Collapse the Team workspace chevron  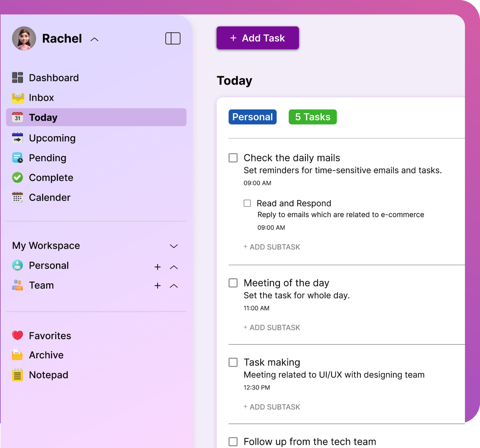[174, 286]
